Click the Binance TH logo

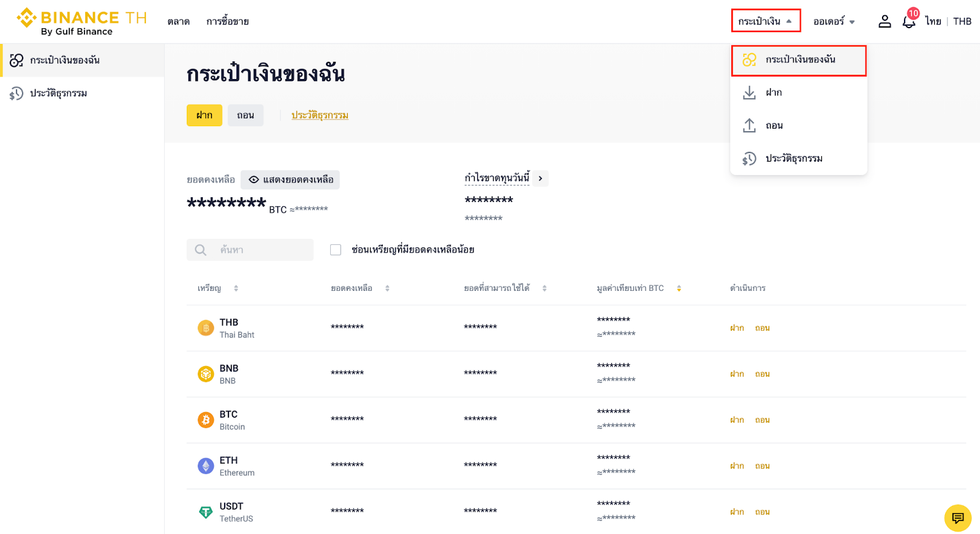pos(81,21)
